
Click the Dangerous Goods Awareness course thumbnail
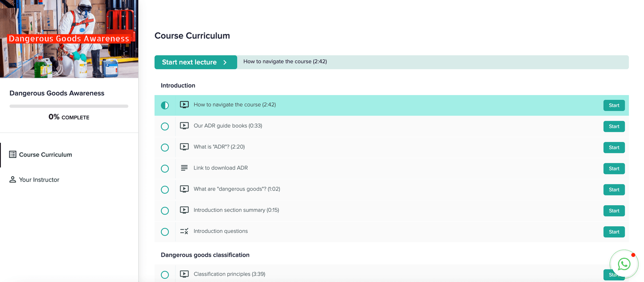[x=69, y=39]
